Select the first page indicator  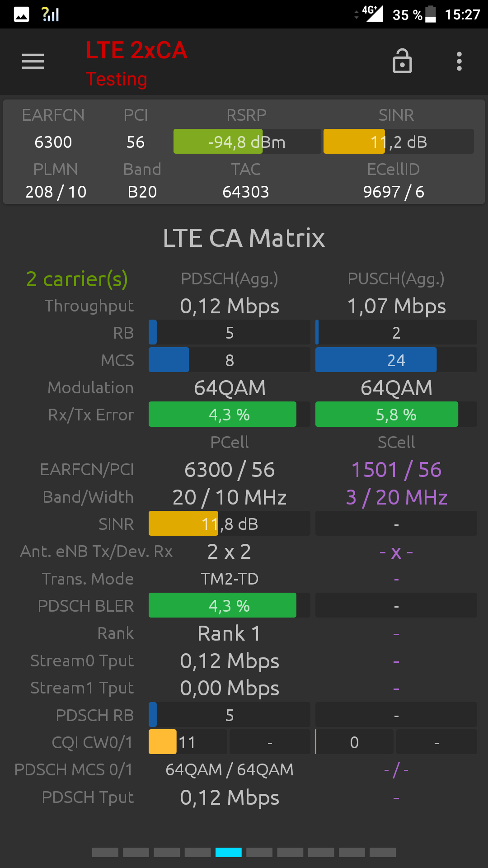coord(105,852)
